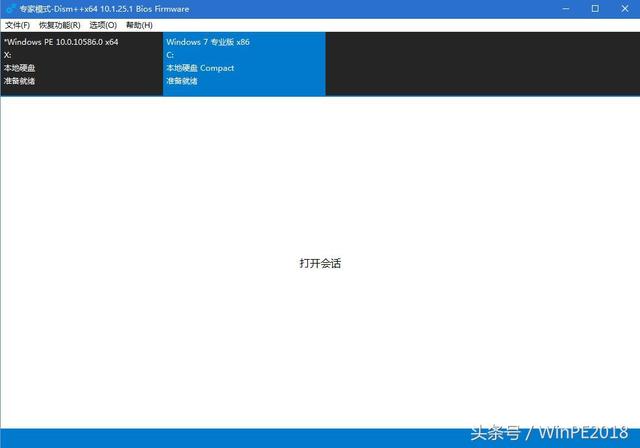
Task: Open the 恢复功能(R) menu
Action: [x=60, y=25]
